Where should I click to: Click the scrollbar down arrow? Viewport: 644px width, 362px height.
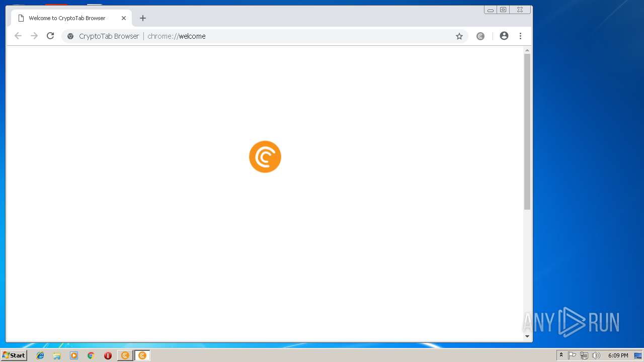point(527,336)
